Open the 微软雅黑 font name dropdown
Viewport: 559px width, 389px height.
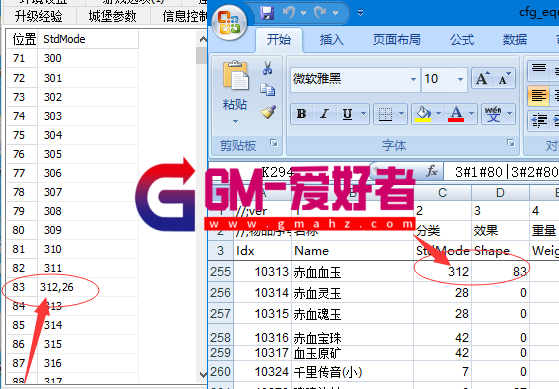[413, 79]
